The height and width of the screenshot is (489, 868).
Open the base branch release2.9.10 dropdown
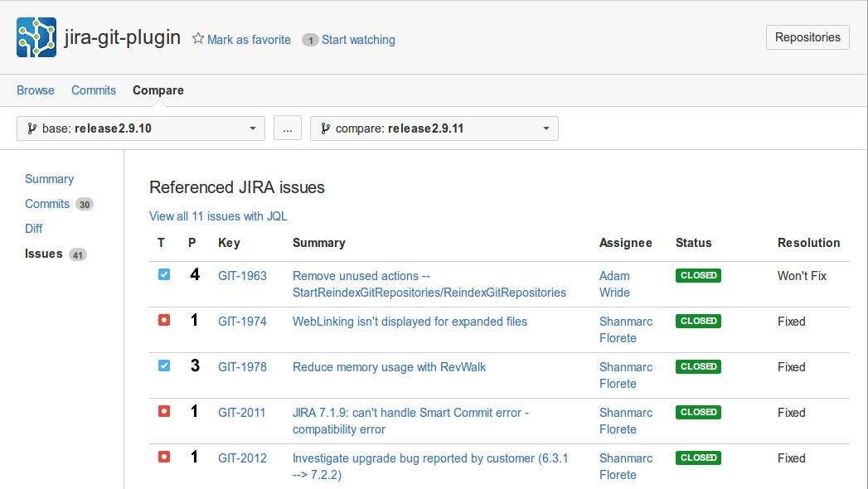click(x=141, y=128)
